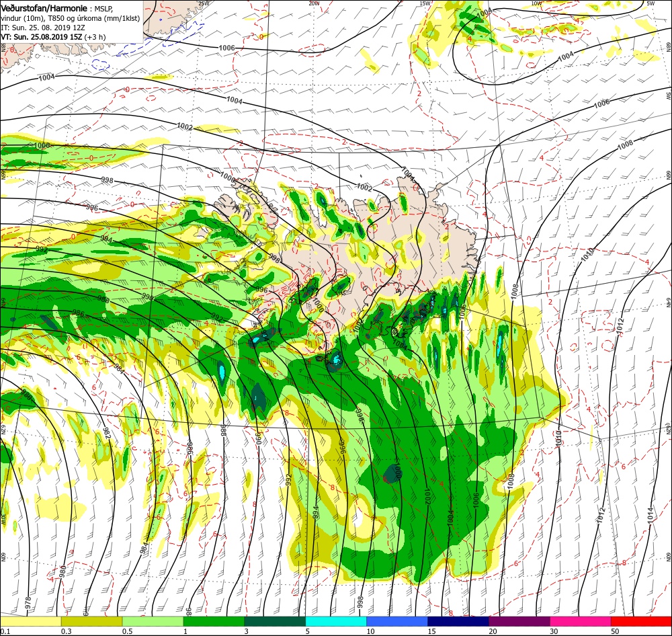Click the '15W' longitude label
Screen dimensions: 672x636
pos(425,3)
